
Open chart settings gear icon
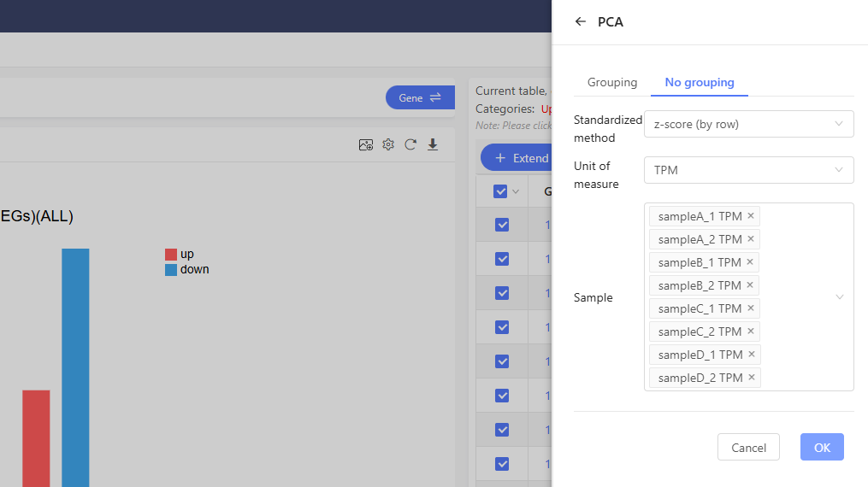coord(388,145)
